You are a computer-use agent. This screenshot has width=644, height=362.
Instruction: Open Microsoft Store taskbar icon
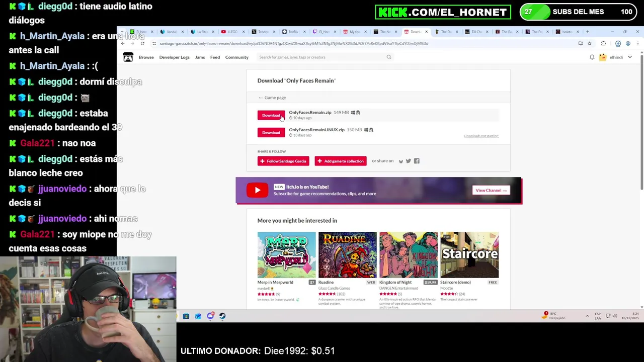pyautogui.click(x=186, y=316)
